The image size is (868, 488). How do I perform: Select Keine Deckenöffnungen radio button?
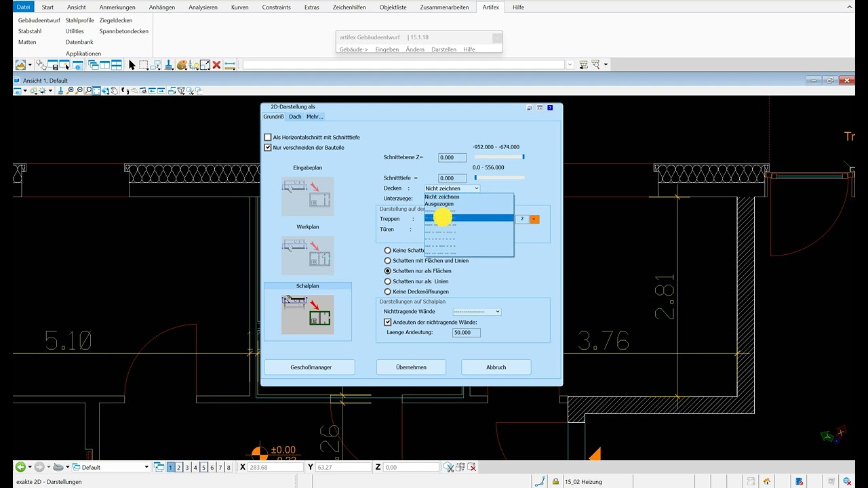[x=388, y=291]
